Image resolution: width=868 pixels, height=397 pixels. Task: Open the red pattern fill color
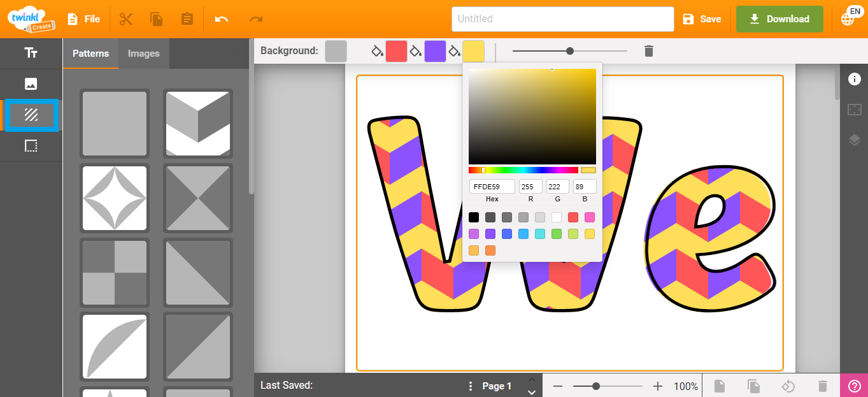click(x=396, y=51)
